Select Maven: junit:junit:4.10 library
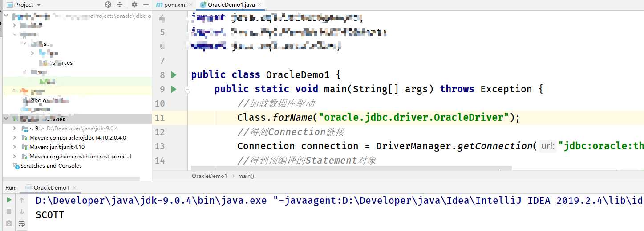 pos(57,147)
